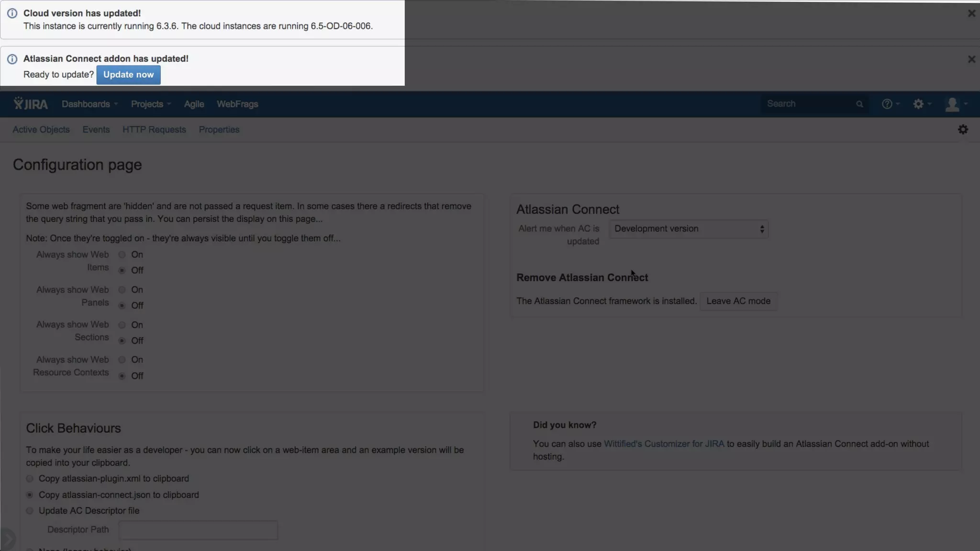Click the gear icon below the header
This screenshot has height=551, width=980.
click(963, 130)
